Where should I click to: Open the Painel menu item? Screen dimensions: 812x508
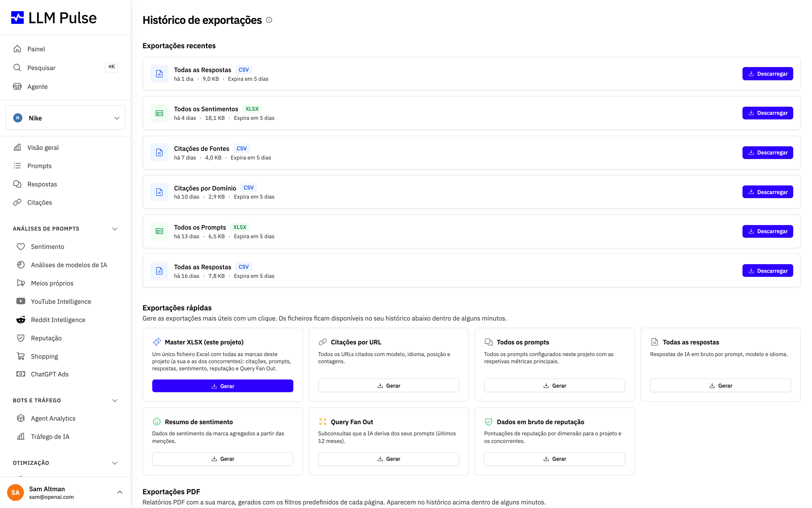pyautogui.click(x=65, y=49)
